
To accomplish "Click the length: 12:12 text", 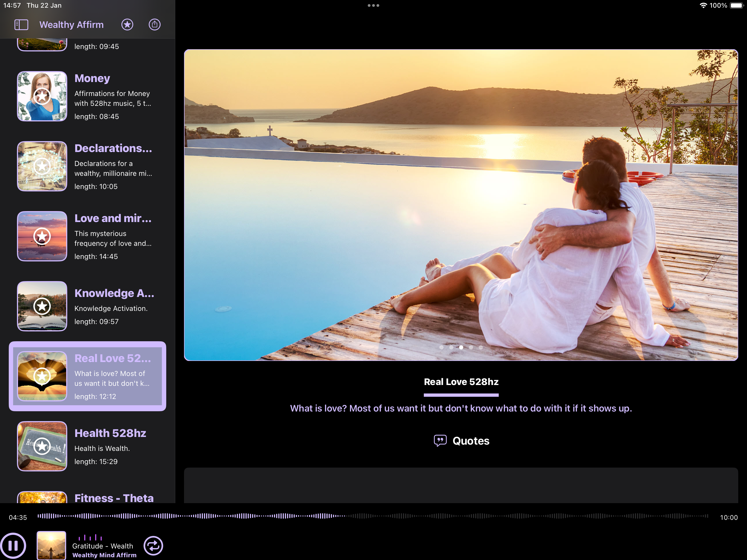I will [x=95, y=396].
